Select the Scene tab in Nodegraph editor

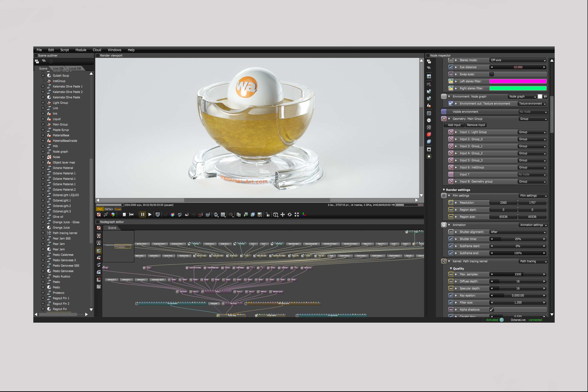[112, 228]
